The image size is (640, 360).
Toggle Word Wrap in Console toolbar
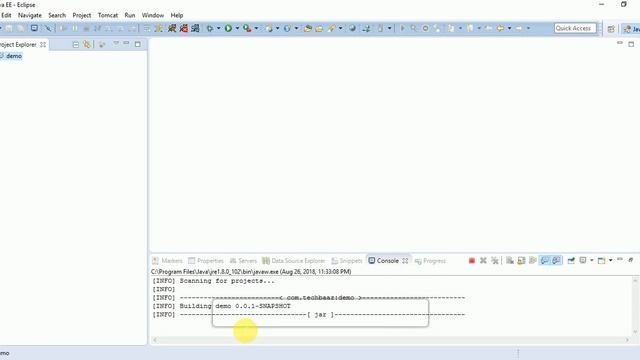coord(533,260)
